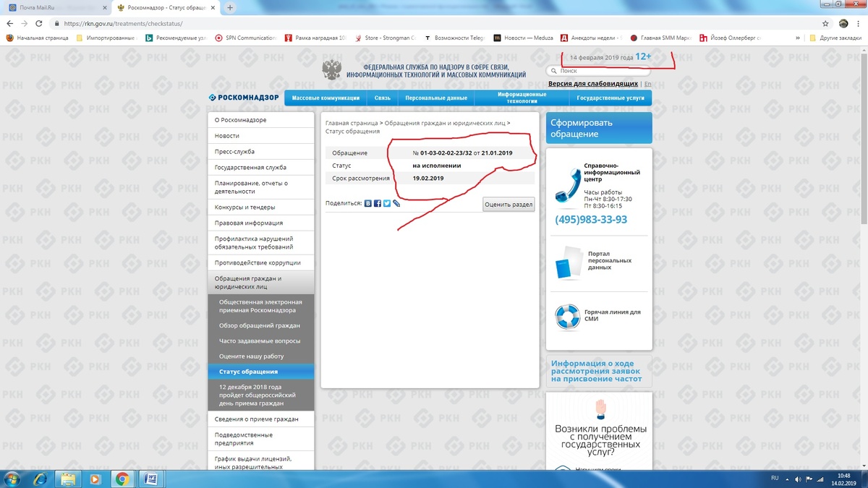Click the date 19.02.2019 value

[x=428, y=178]
